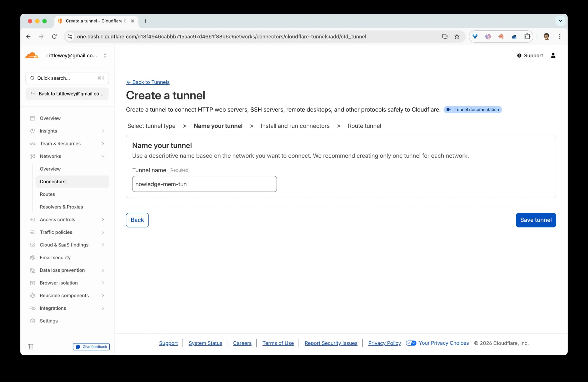The width and height of the screenshot is (588, 382).
Task: Reload the page with refresh icon
Action: 54,36
